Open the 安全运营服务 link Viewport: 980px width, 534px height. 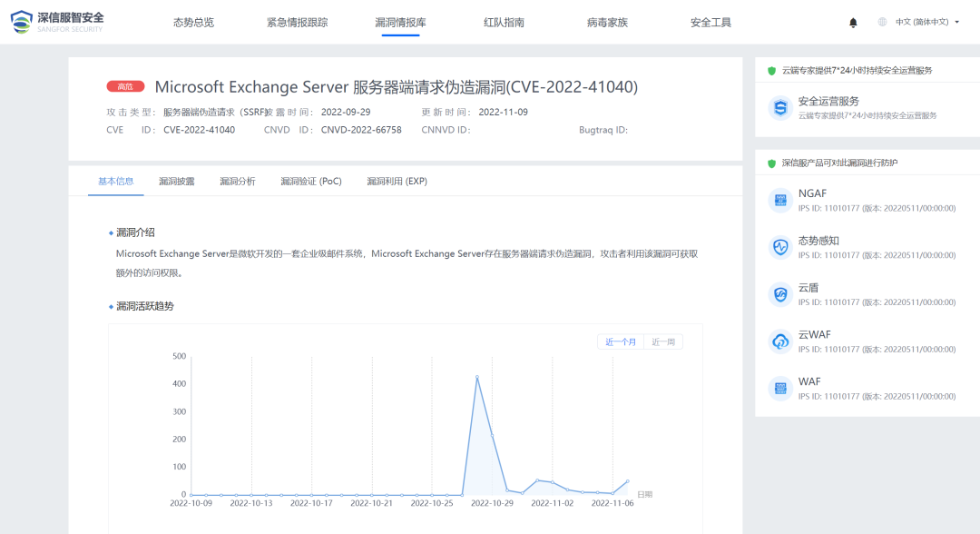pyautogui.click(x=828, y=102)
